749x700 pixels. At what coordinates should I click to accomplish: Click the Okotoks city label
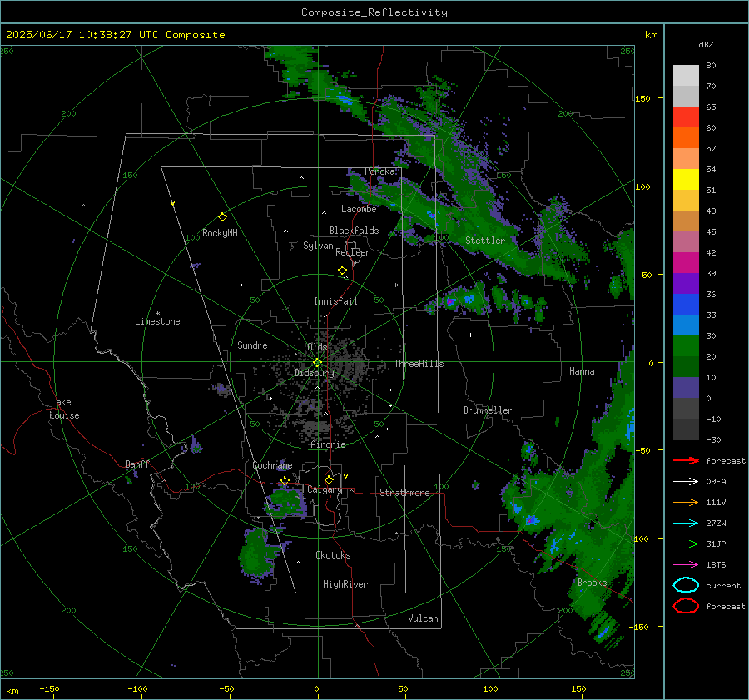tap(333, 555)
